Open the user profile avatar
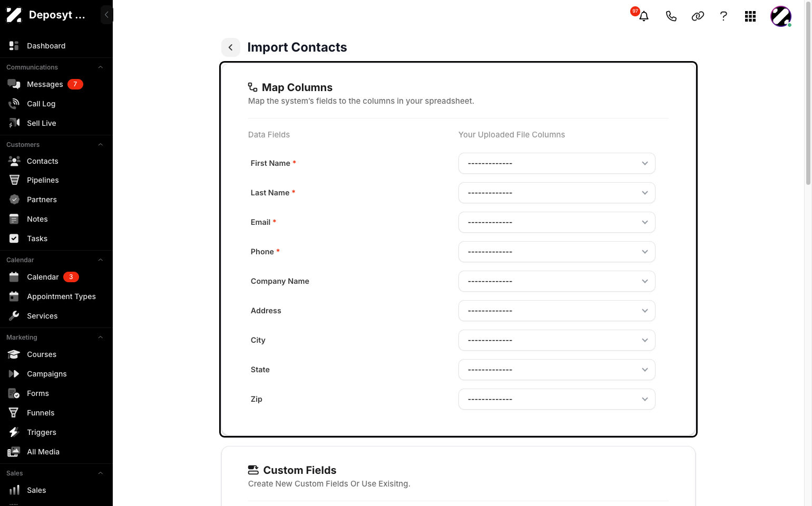The image size is (812, 506). pos(781,16)
